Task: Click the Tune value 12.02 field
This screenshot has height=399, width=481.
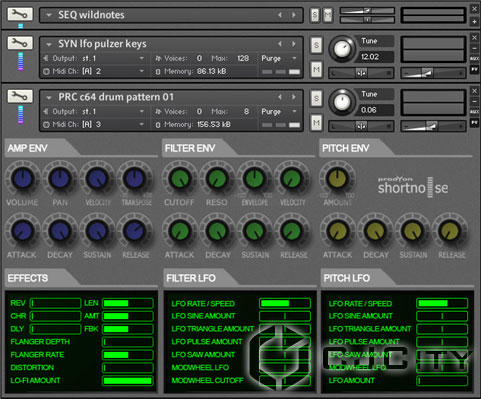Action: (376, 57)
